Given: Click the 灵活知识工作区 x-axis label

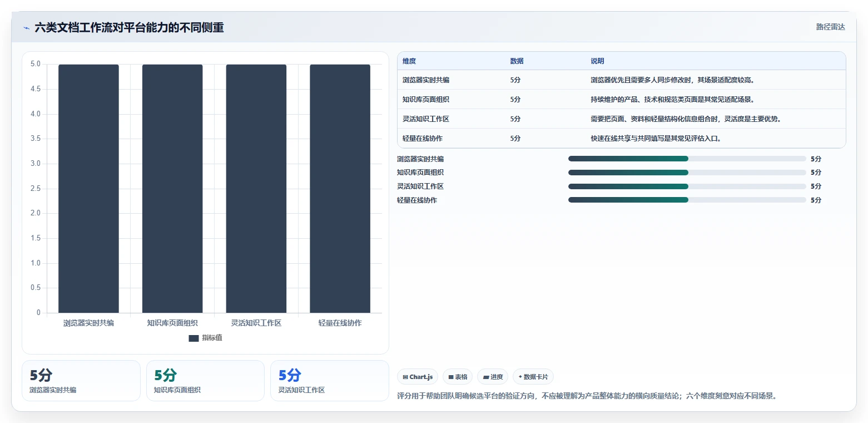Looking at the screenshot, I should click(x=256, y=323).
